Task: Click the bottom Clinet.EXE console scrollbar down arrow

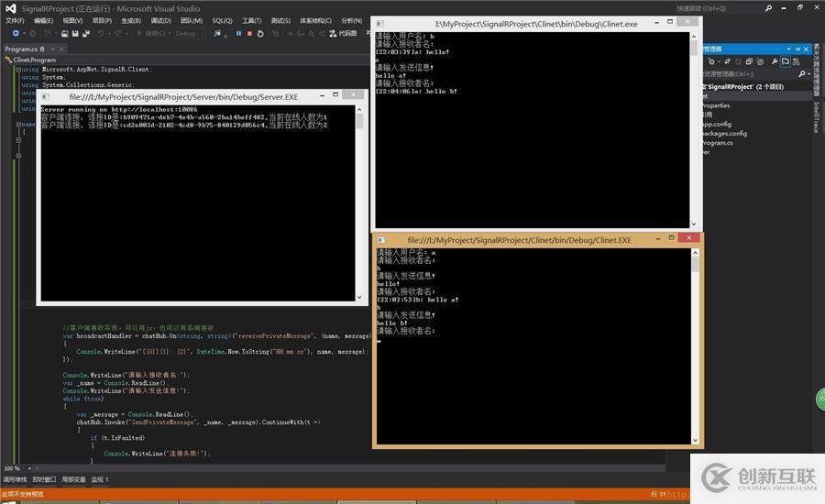Action: point(695,440)
